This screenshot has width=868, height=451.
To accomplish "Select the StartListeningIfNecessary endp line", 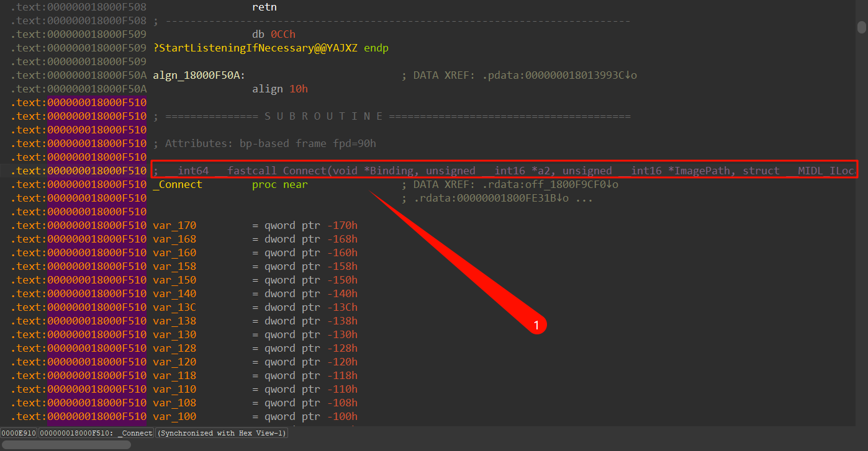I will tap(270, 48).
